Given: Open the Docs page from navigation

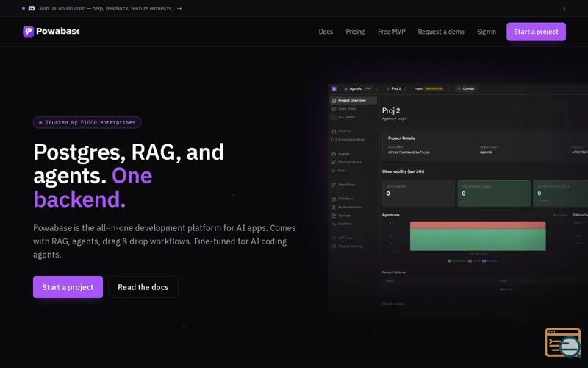Looking at the screenshot, I should [x=326, y=32].
